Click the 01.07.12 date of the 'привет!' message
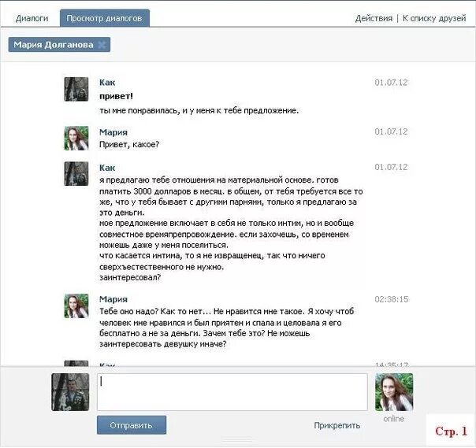This screenshot has width=476, height=448. pos(391,83)
